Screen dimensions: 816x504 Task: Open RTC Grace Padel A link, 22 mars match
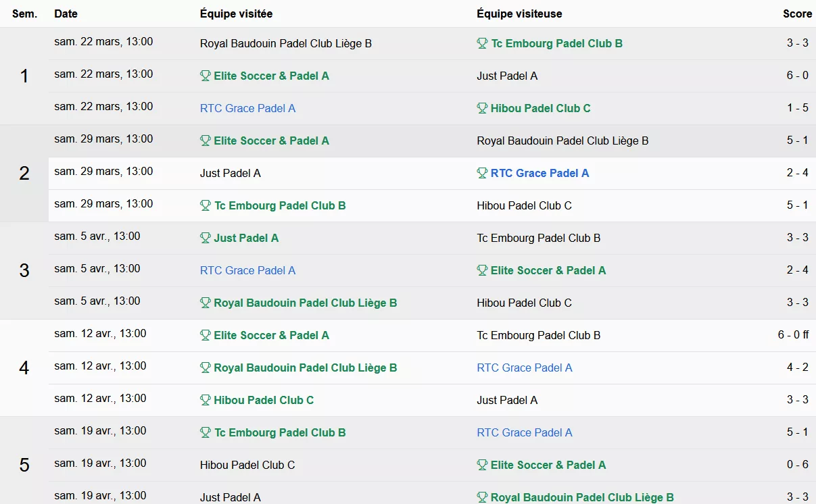click(247, 108)
